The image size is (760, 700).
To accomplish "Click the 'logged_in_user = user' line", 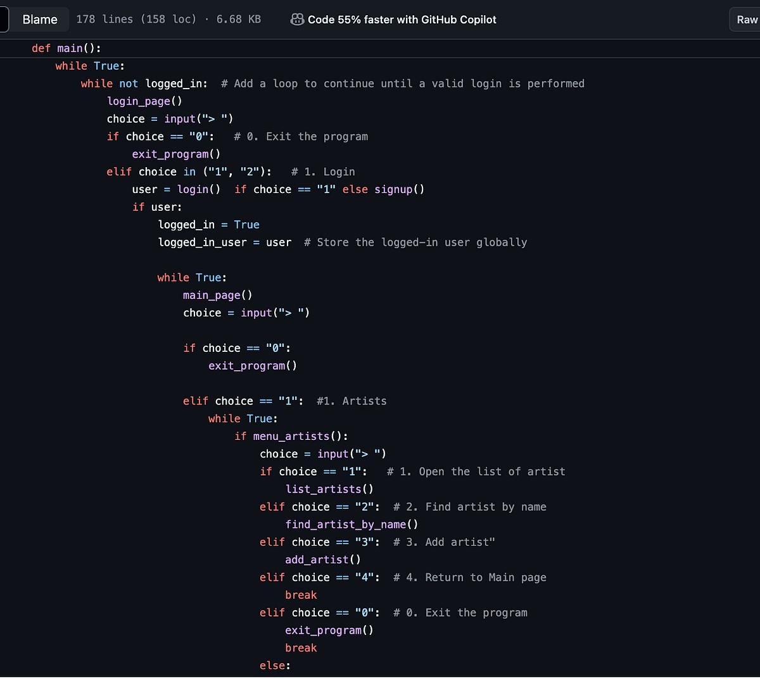I will 343,242.
